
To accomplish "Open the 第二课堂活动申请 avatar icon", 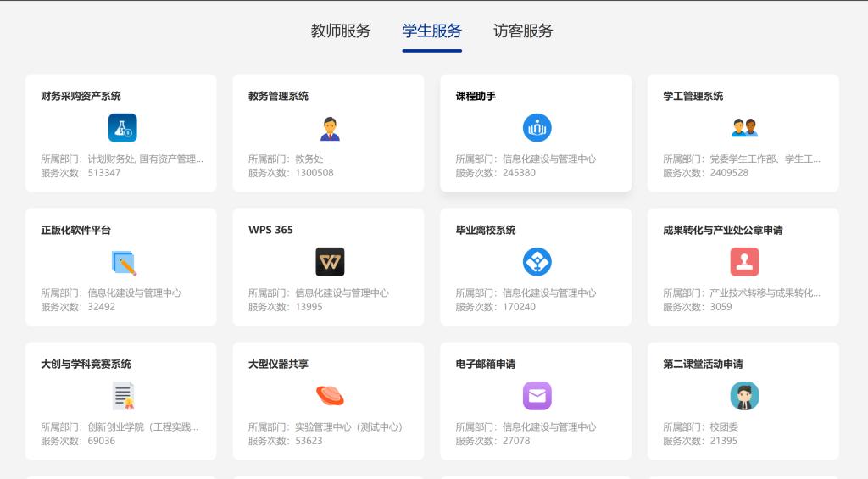I will (744, 396).
